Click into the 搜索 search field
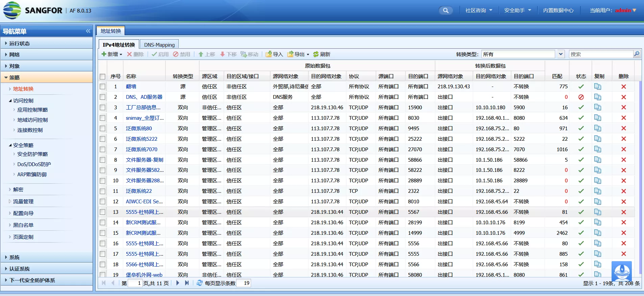Screen dimensions: 644x296 [x=601, y=54]
